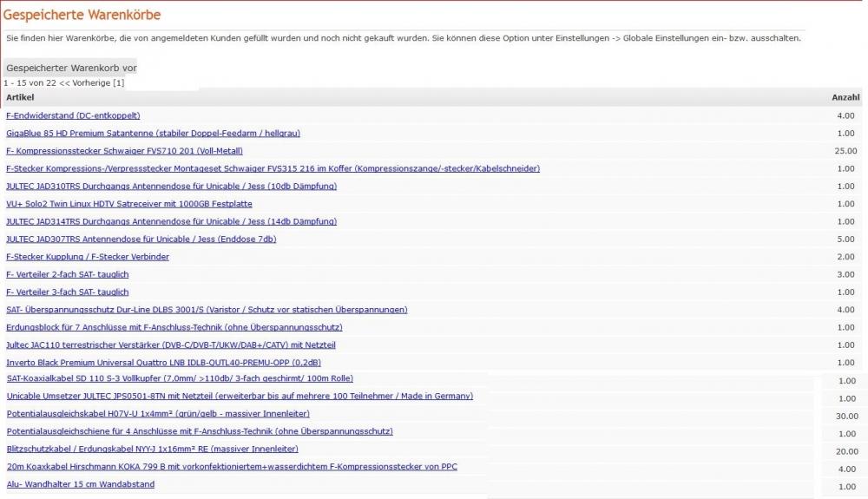
Task: Open Dur-Line DLBS 3001/S Überspannungsschutz link
Action: (207, 310)
